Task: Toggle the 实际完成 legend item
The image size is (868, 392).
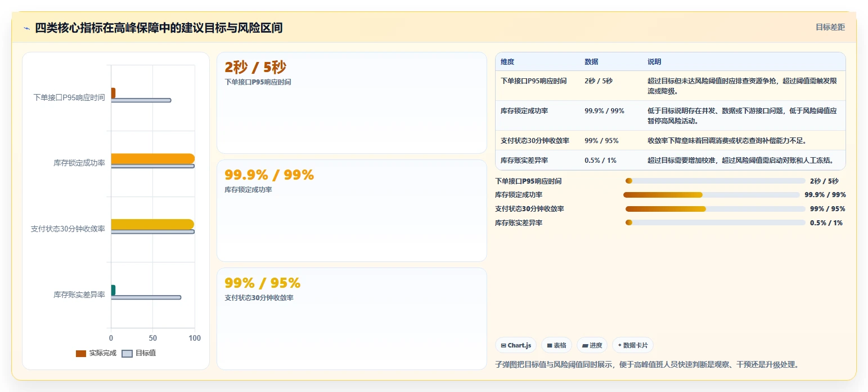Action: pyautogui.click(x=96, y=353)
